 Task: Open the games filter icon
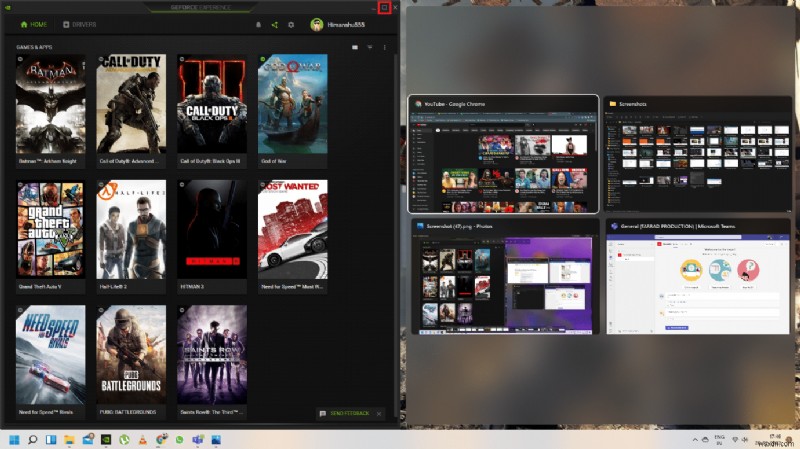(x=370, y=47)
